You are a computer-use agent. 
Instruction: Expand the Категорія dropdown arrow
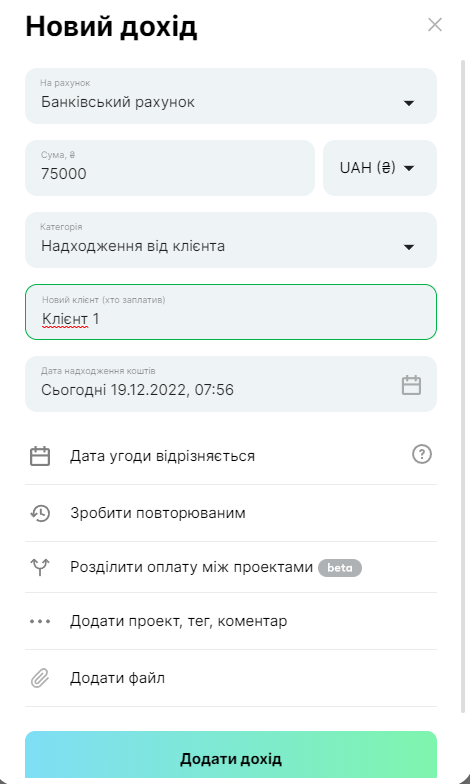point(409,247)
